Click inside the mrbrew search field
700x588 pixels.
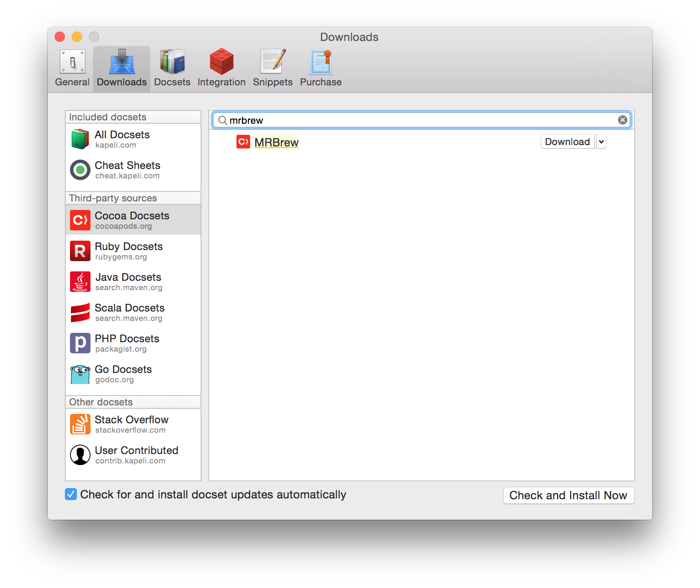pyautogui.click(x=422, y=120)
